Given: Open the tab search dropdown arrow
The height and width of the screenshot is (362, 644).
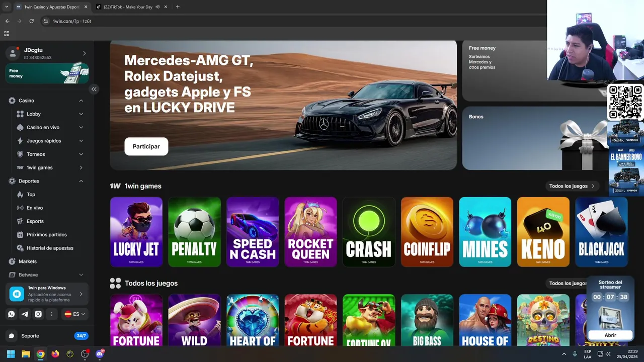Looking at the screenshot, I should click(x=7, y=7).
